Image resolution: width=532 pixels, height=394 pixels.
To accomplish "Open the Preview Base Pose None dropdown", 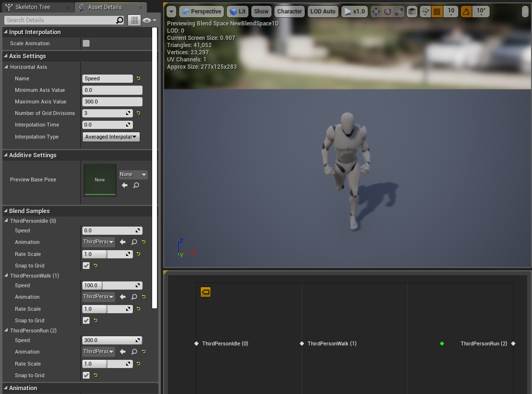I will (133, 174).
